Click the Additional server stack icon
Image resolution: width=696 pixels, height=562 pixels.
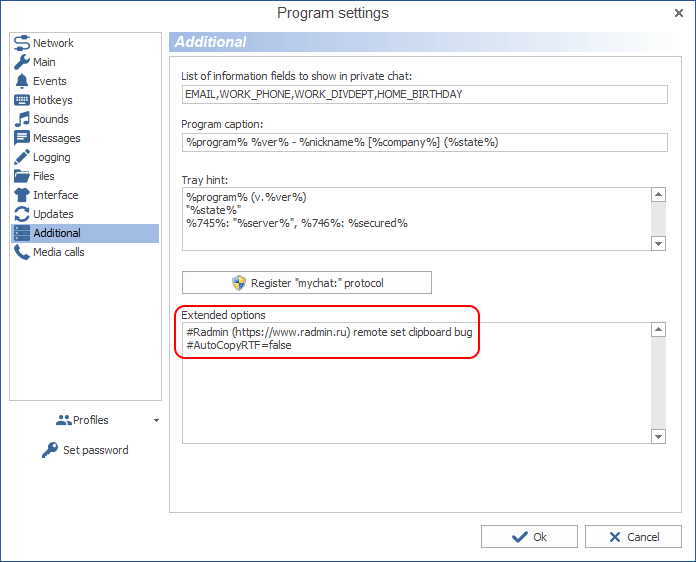pos(22,233)
